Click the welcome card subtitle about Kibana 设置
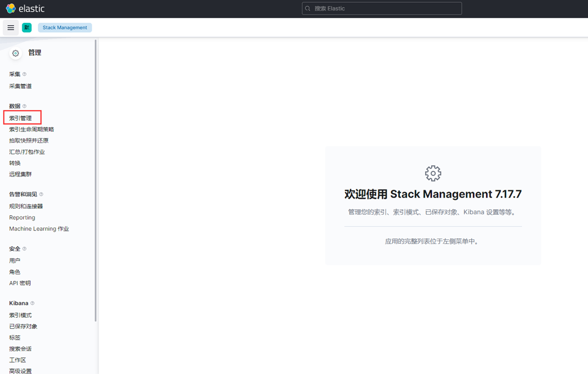The image size is (588, 374). coord(433,212)
